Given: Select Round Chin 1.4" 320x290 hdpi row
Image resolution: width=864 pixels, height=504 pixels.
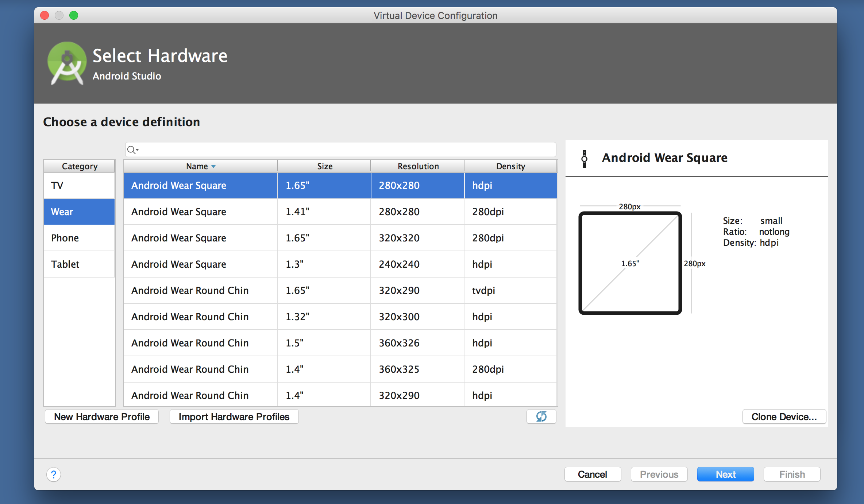Looking at the screenshot, I should click(340, 395).
